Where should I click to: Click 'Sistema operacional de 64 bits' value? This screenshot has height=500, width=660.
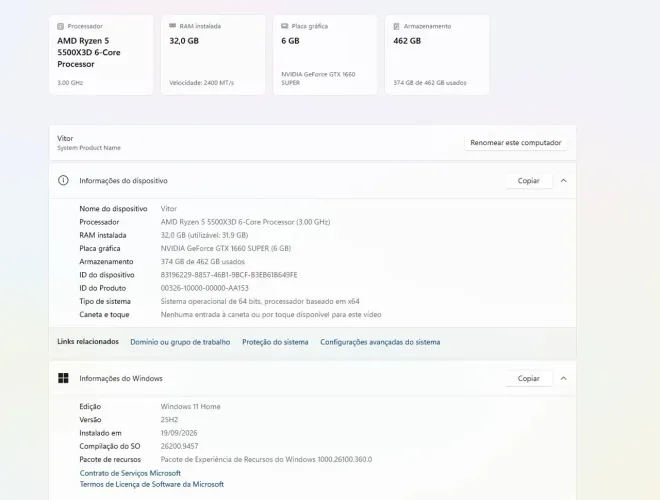tap(260, 301)
